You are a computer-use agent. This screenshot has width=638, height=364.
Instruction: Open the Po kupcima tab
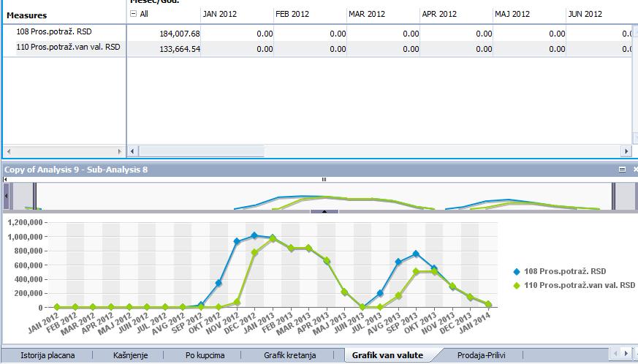click(205, 355)
